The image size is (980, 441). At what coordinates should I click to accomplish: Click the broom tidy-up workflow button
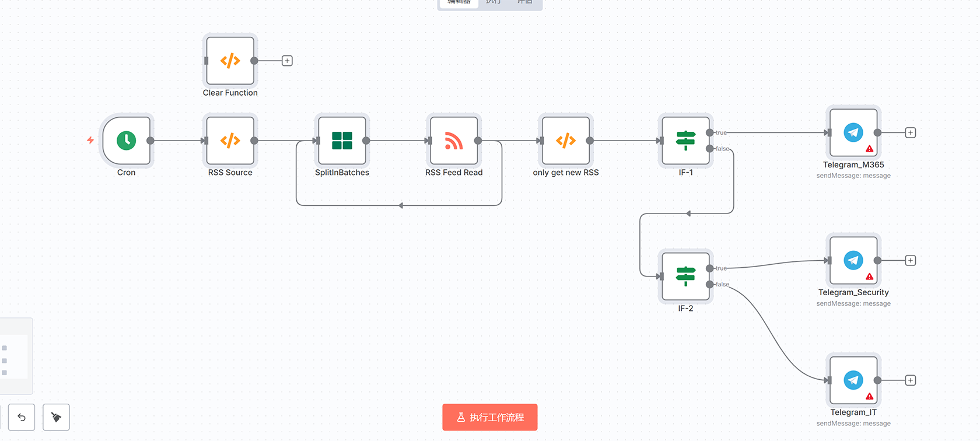point(56,417)
